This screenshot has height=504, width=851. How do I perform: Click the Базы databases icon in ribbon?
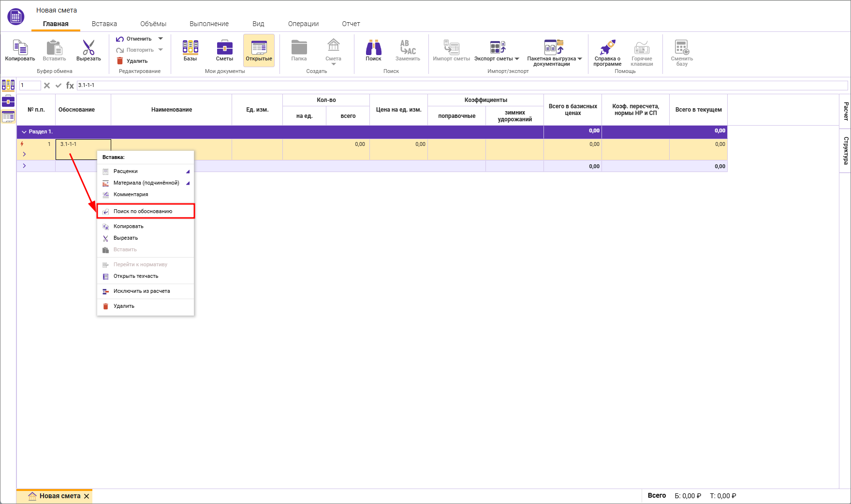[x=190, y=48]
